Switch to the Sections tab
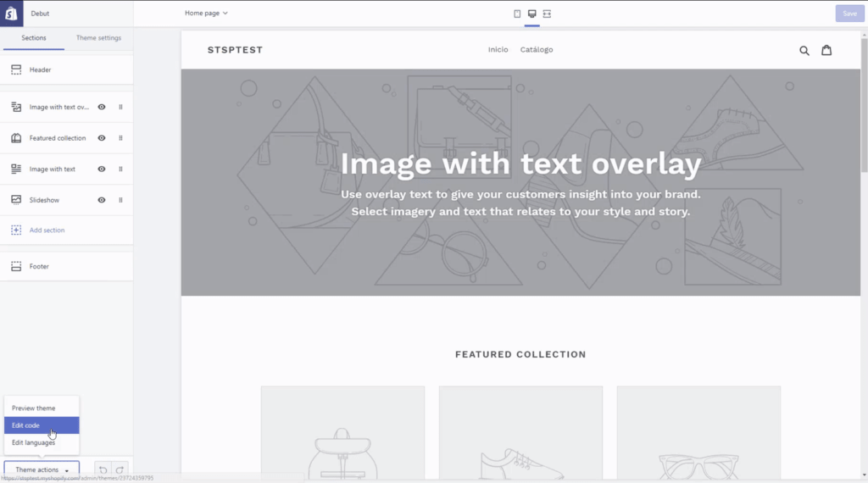868x483 pixels. coord(34,37)
